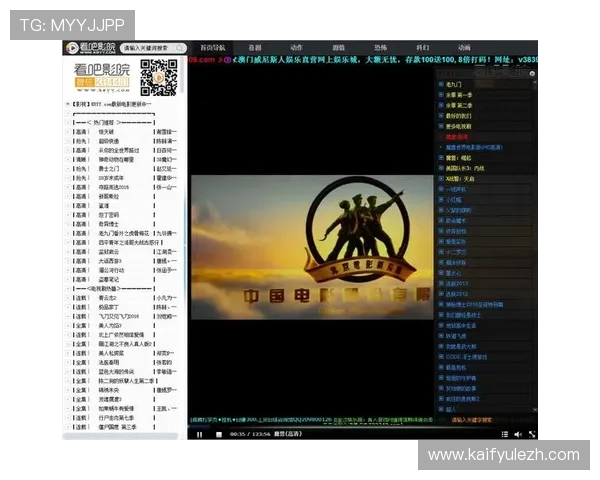Open 锦绣未央 in the TV list

(109, 390)
